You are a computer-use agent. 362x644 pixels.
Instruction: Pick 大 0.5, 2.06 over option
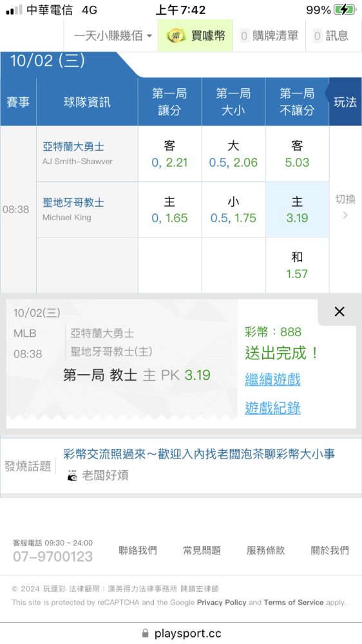(x=233, y=154)
